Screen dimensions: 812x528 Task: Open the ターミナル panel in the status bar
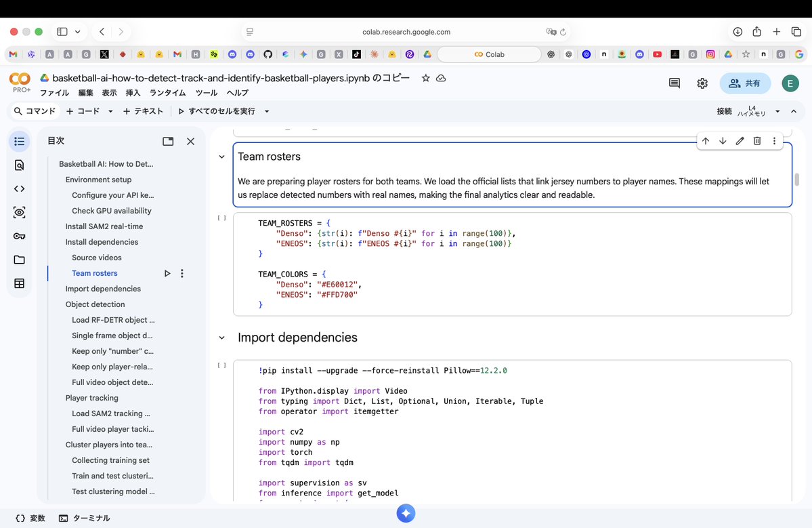(x=85, y=518)
